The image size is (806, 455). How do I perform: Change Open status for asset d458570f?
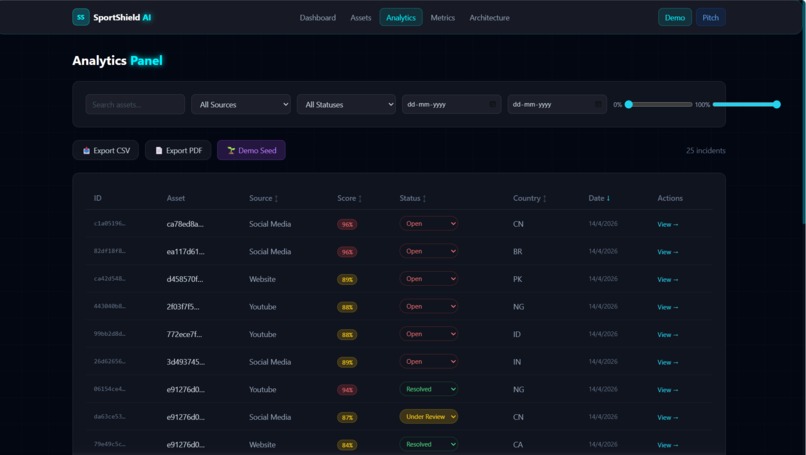click(x=429, y=279)
